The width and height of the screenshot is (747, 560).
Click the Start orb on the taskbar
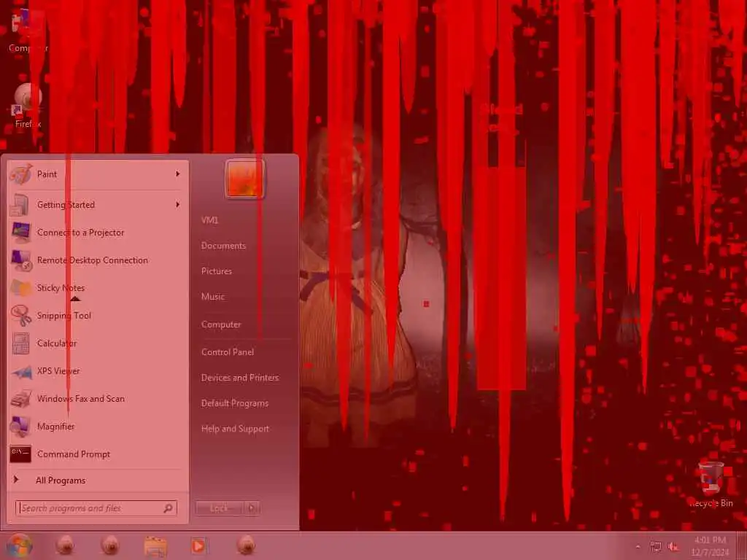coord(19,545)
